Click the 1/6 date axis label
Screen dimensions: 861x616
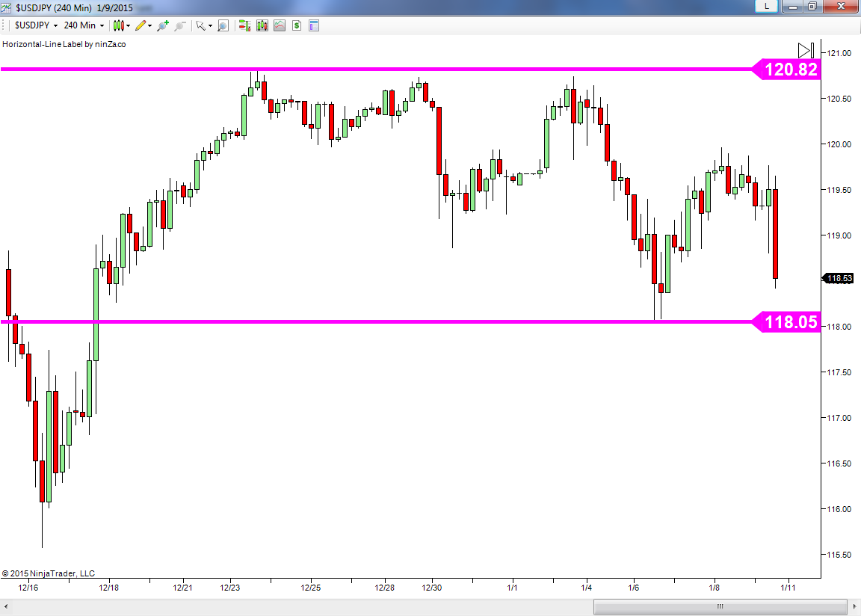[x=634, y=588]
